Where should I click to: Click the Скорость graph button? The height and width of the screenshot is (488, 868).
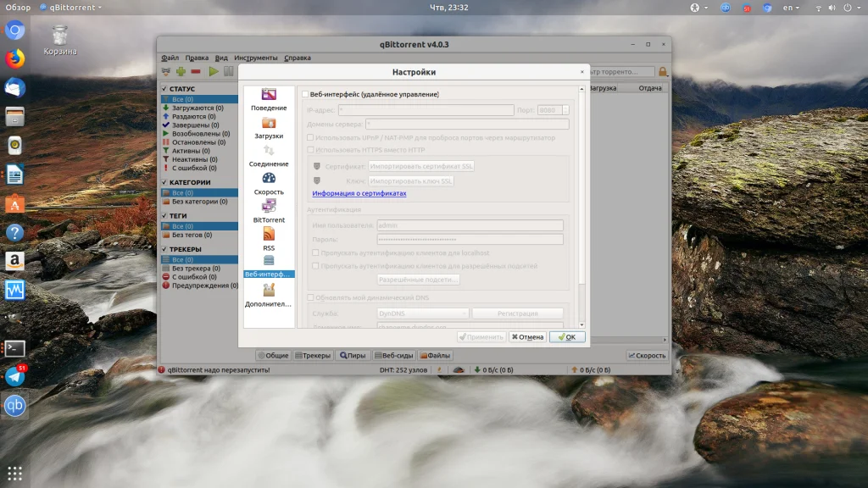click(647, 355)
